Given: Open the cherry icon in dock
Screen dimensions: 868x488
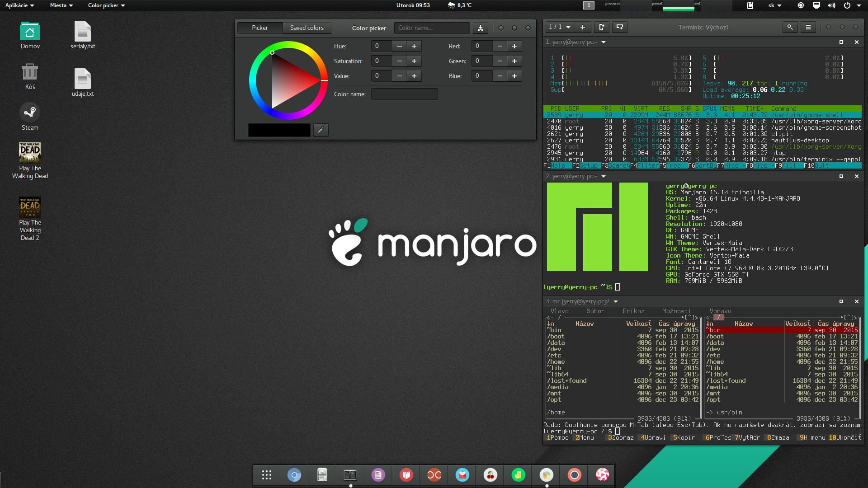Looking at the screenshot, I should [x=491, y=475].
